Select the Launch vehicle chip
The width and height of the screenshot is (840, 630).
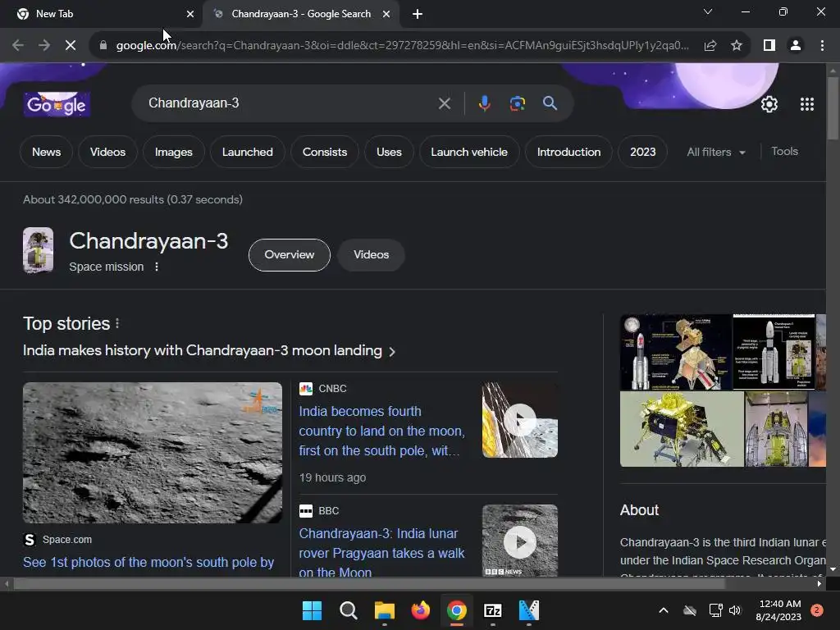click(469, 152)
